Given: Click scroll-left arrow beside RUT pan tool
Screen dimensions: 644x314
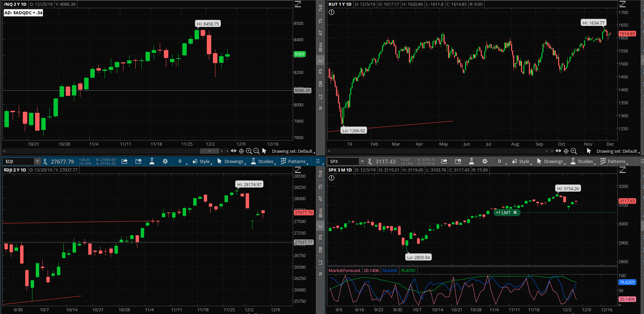Looking at the screenshot, I should tap(547, 151).
